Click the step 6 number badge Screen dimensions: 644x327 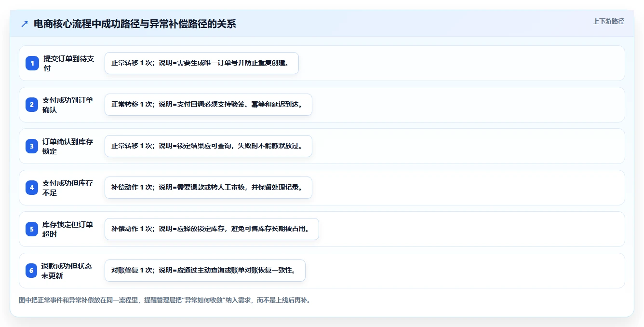(32, 271)
